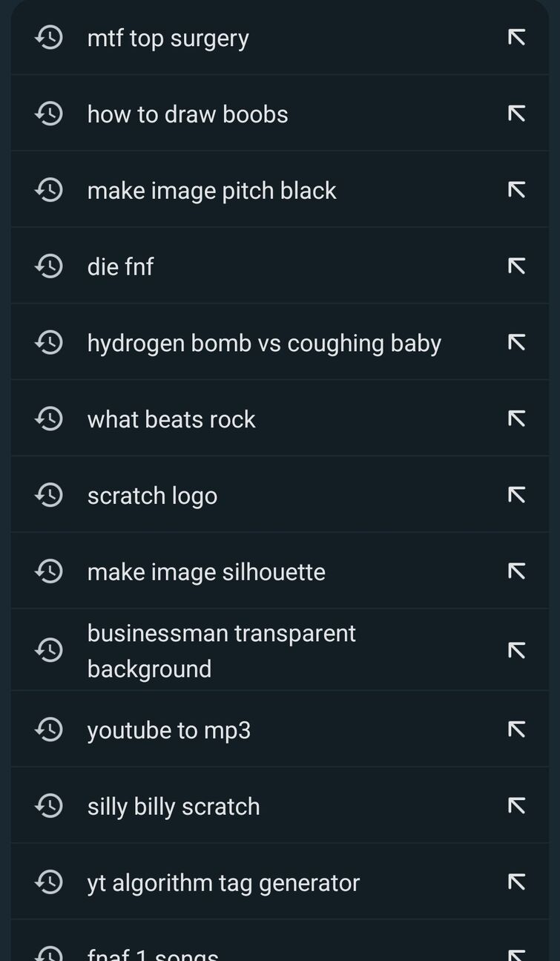Search again for 'make image silhouette'

coord(280,571)
